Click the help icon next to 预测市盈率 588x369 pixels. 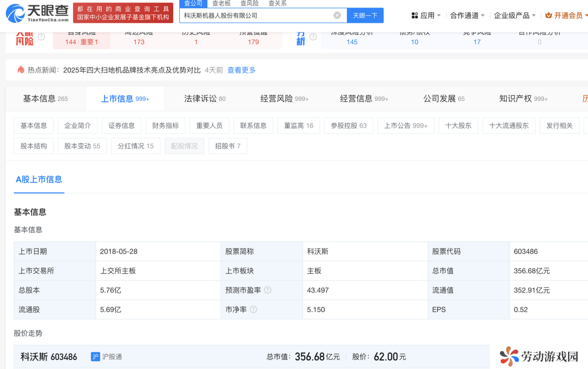point(268,290)
